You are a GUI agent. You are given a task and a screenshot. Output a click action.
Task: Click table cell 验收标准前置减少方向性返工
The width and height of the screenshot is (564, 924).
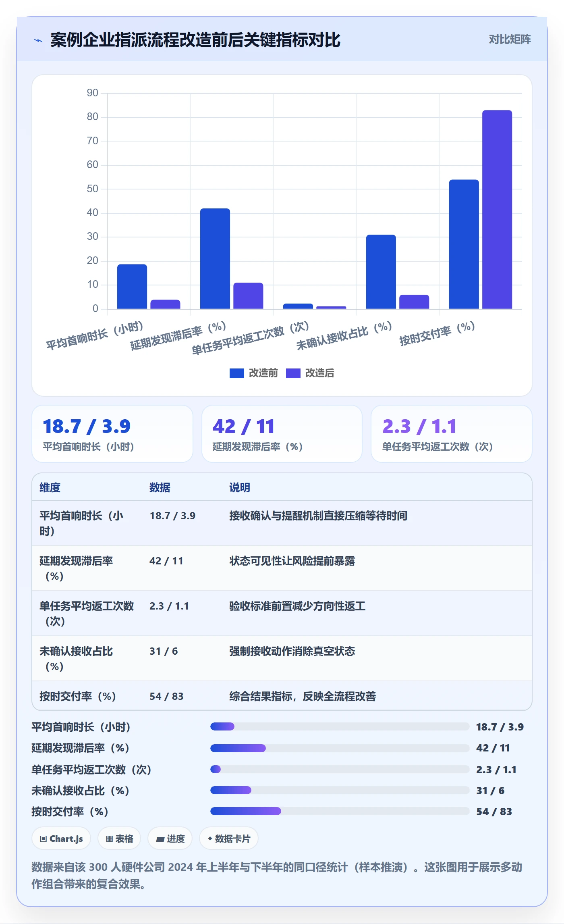tap(297, 606)
